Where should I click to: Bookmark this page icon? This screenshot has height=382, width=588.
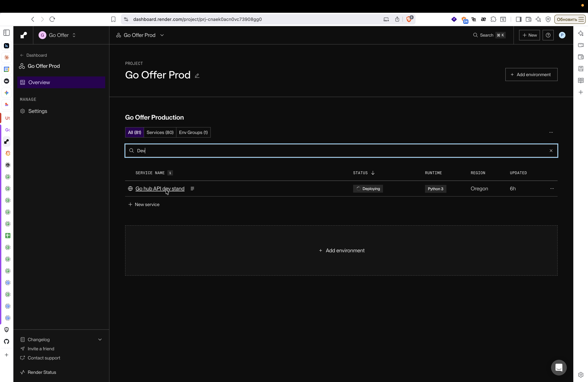(113, 19)
